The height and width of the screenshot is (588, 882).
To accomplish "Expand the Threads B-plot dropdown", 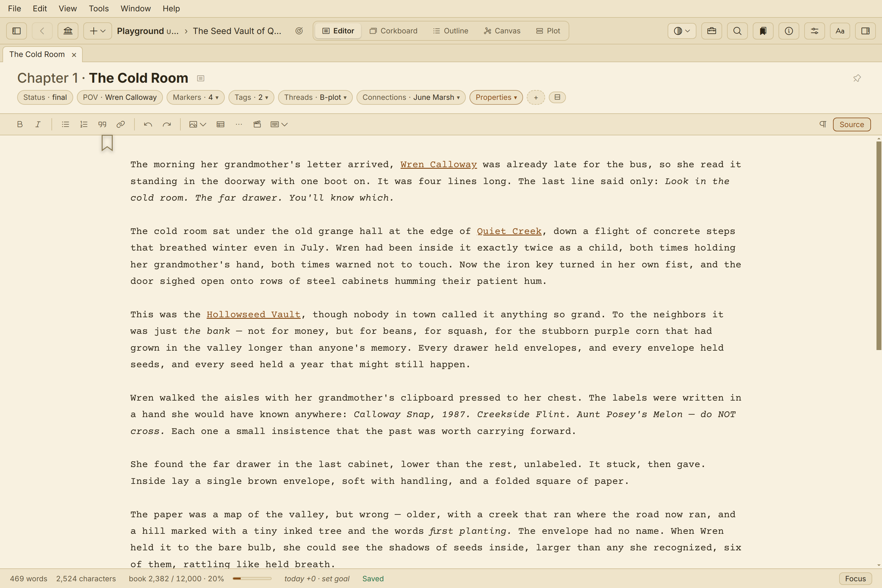I will (315, 97).
